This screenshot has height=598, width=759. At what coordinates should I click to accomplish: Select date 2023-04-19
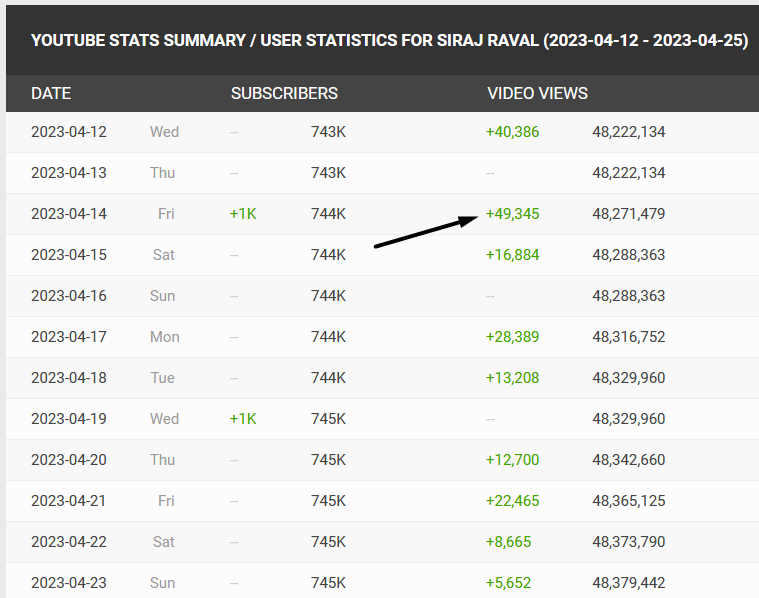[69, 419]
